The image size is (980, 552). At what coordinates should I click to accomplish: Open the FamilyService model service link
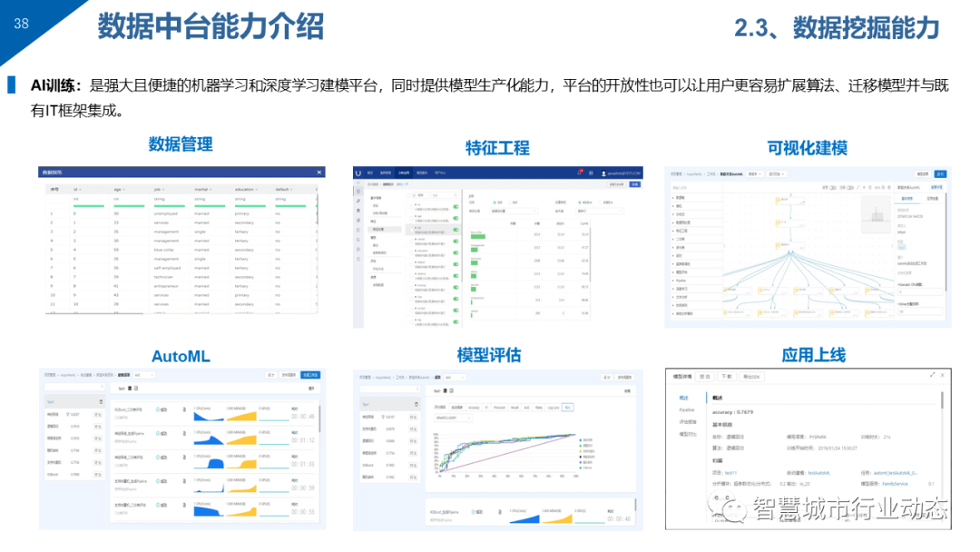point(895,484)
